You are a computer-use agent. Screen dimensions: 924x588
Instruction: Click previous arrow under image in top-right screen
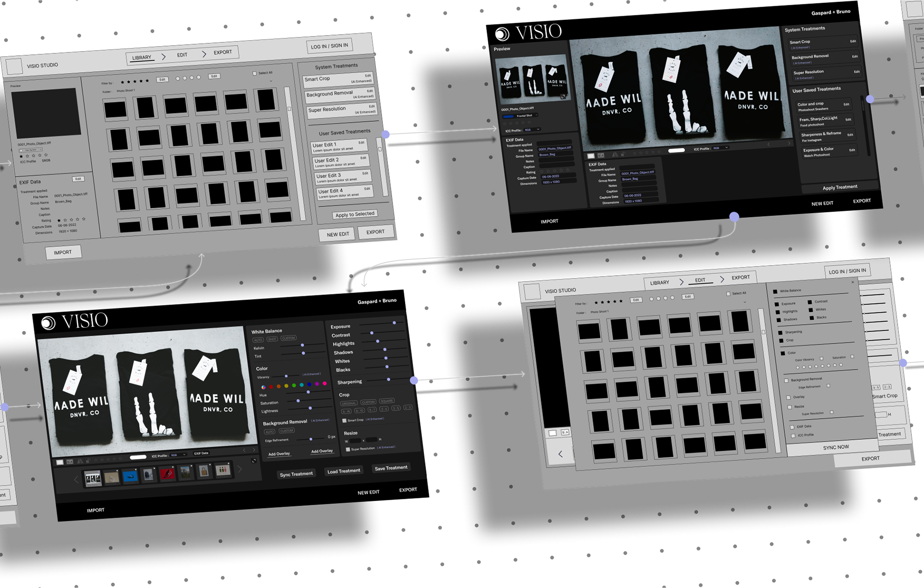769,144
